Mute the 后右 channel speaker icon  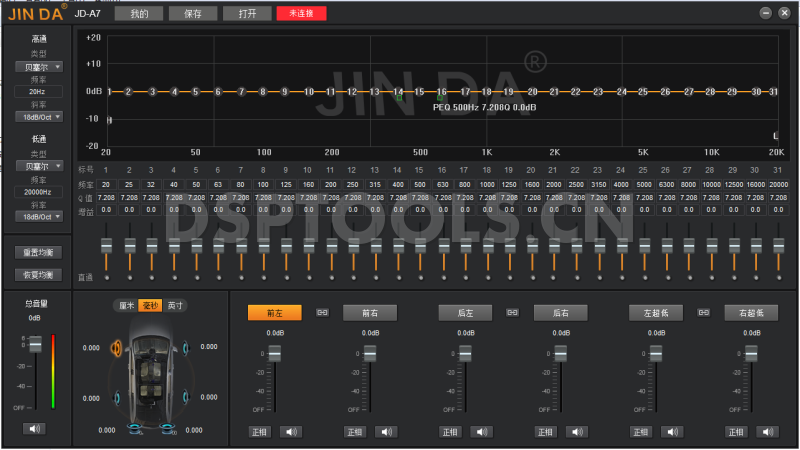pos(576,432)
